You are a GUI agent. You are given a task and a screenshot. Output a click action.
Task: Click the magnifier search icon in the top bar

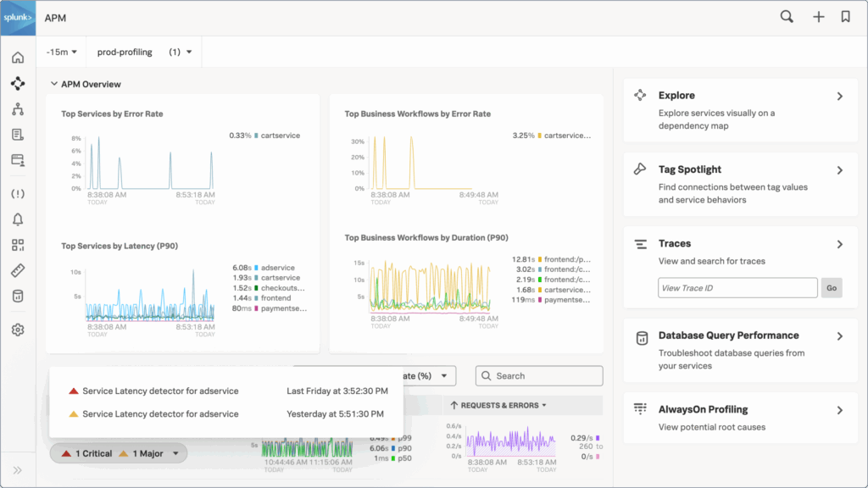[x=786, y=16]
